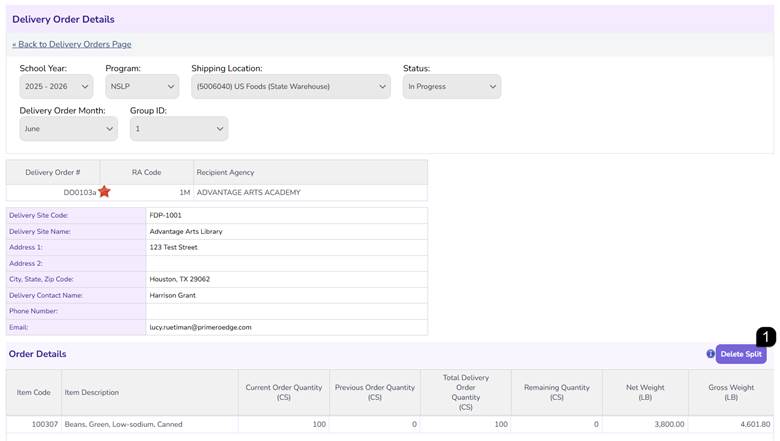Screen dimensions: 780x441
Task: Expand the Shipping Location dropdown
Action: click(x=291, y=87)
